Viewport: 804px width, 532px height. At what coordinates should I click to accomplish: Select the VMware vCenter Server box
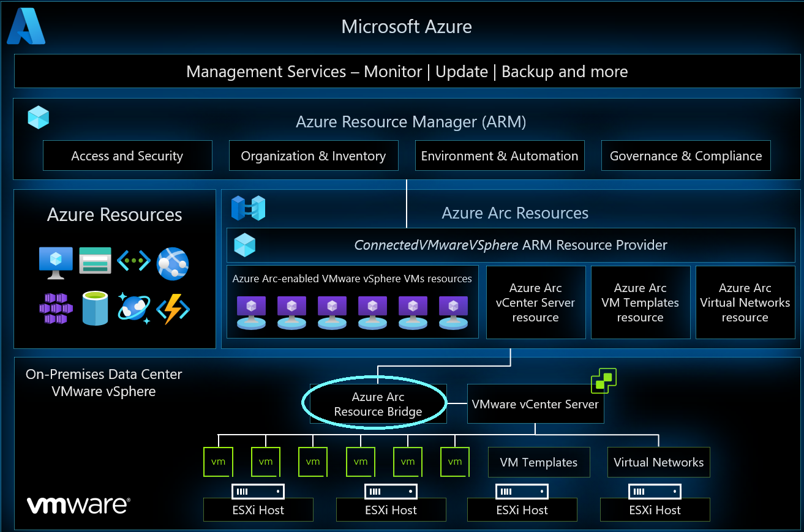pyautogui.click(x=536, y=404)
